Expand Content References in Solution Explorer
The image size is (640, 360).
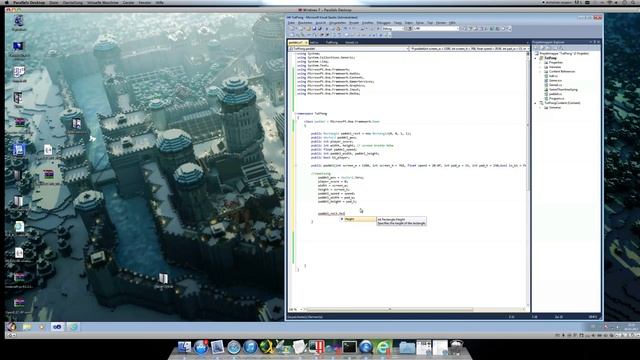click(x=540, y=71)
